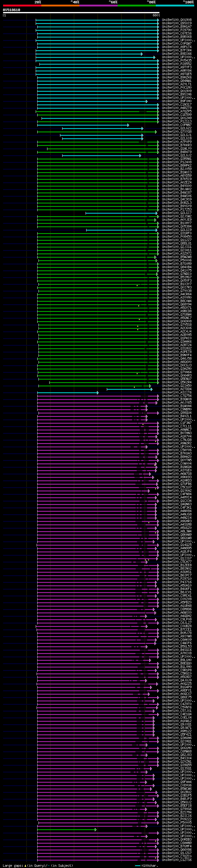Select hit label UniRef100_P50005

click(x=176, y=823)
